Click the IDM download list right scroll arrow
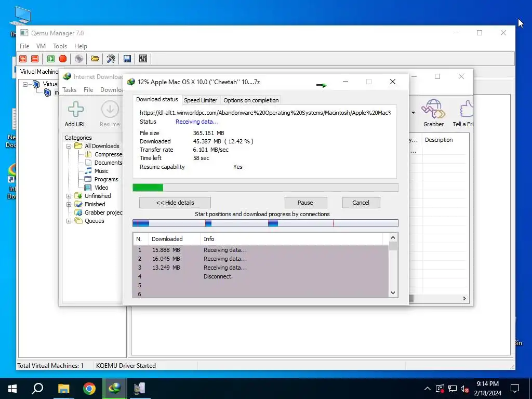The width and height of the screenshot is (532, 399). tap(464, 299)
